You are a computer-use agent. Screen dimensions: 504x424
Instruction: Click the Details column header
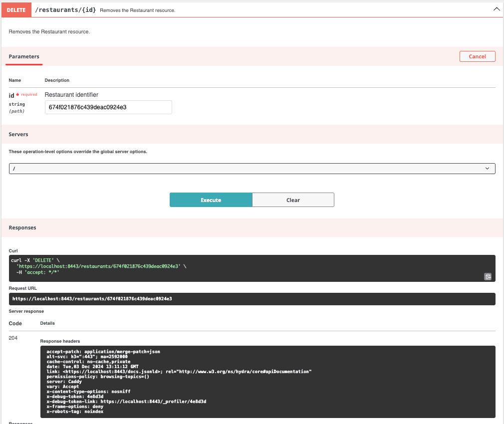coord(47,323)
